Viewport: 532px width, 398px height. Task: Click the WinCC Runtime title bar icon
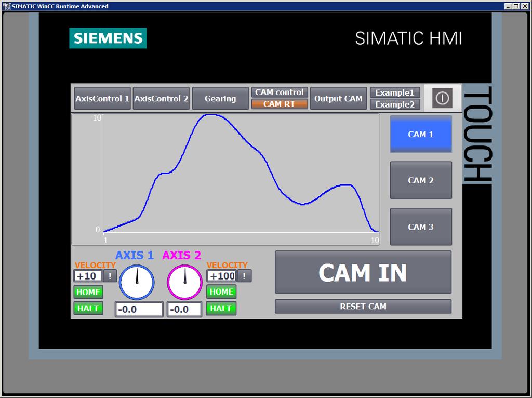tap(6, 6)
